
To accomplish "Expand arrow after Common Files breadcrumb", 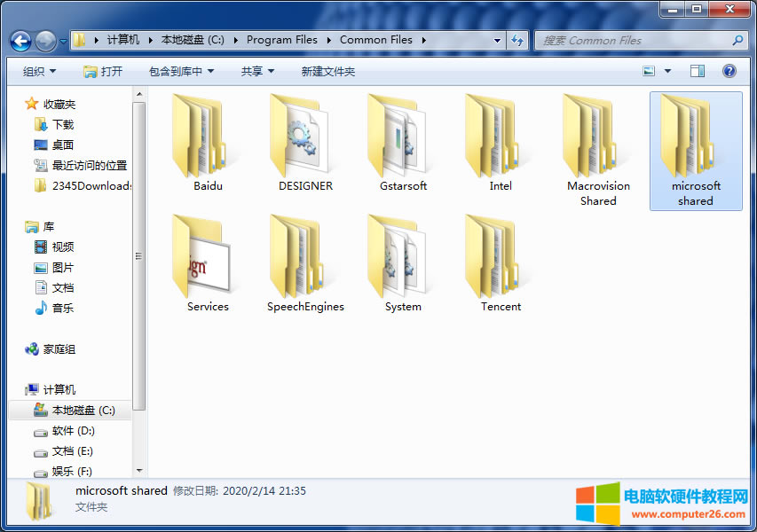I will 423,40.
